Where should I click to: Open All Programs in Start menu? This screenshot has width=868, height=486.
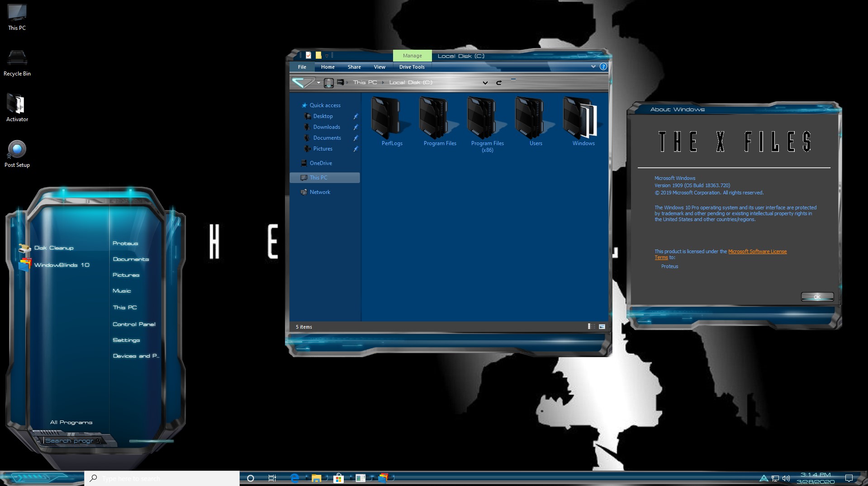71,422
